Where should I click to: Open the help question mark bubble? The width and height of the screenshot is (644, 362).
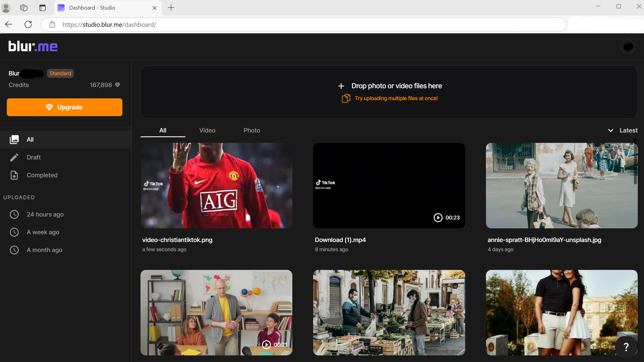[626, 347]
